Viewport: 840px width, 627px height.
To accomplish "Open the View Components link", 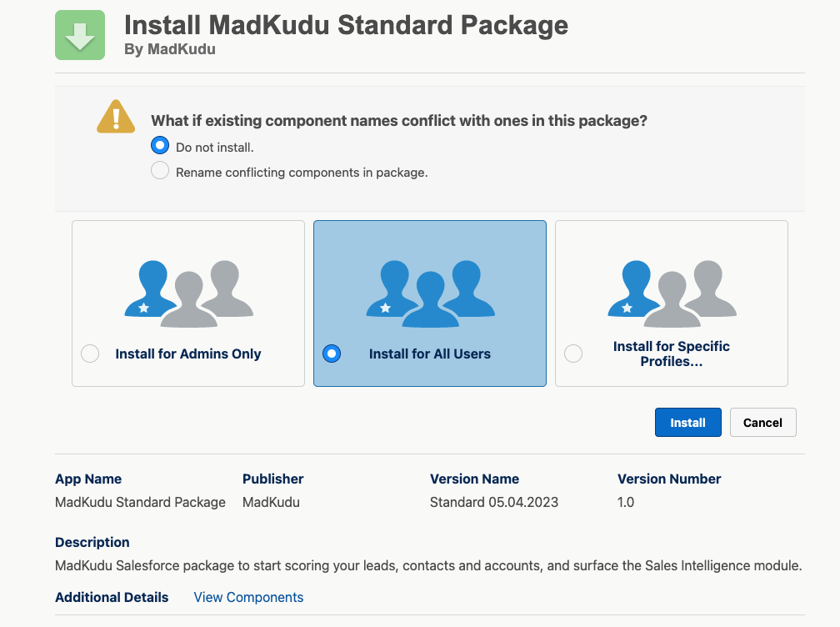I will point(248,597).
